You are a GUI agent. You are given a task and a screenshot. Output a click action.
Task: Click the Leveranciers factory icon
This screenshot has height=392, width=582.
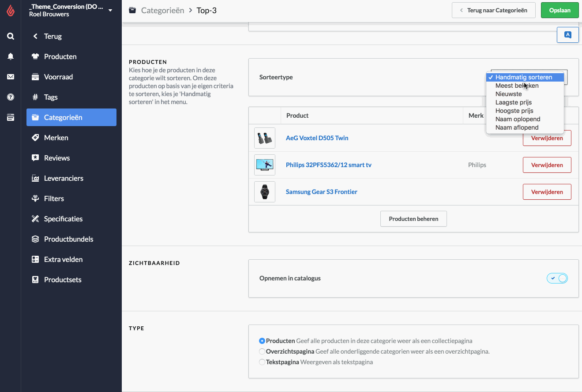coord(35,178)
